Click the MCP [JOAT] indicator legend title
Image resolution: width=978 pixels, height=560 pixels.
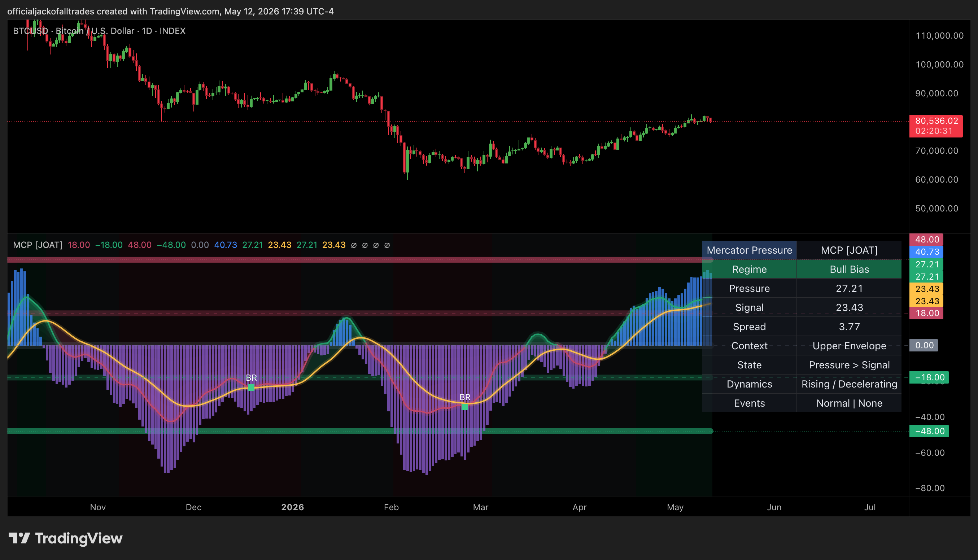[38, 245]
